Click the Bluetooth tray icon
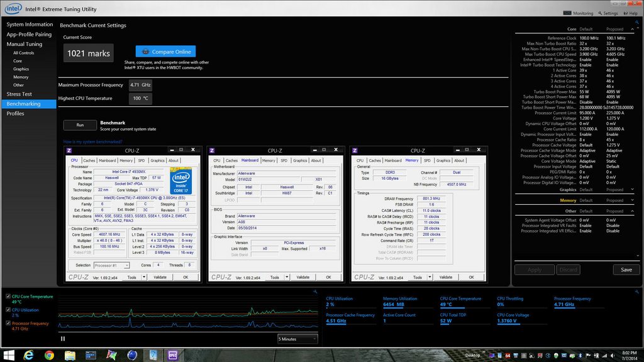The width and height of the screenshot is (644, 362). click(x=580, y=356)
